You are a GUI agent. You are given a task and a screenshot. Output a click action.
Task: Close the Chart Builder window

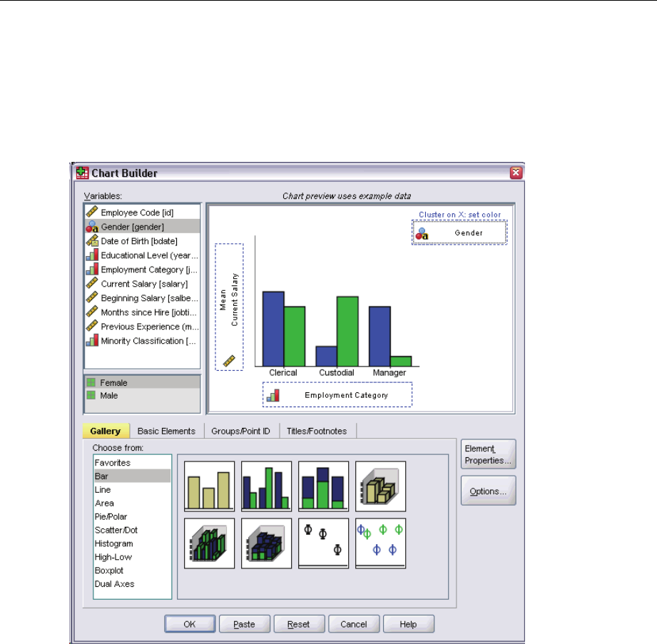point(516,172)
